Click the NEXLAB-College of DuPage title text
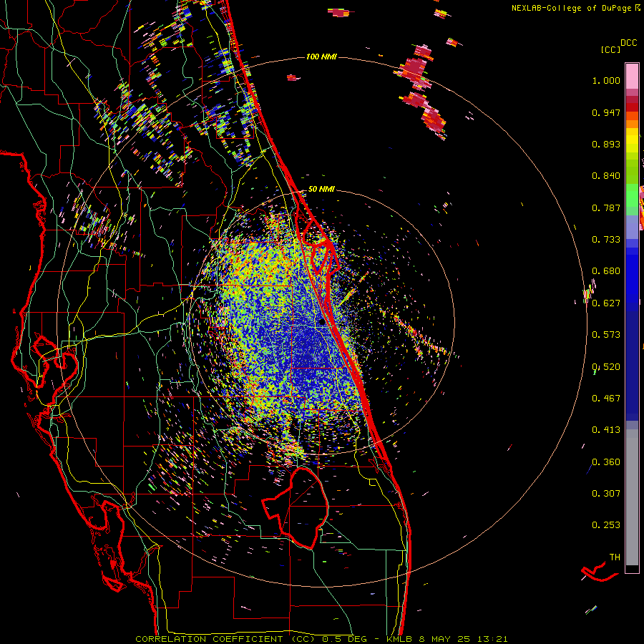The image size is (644, 644). coord(575,8)
